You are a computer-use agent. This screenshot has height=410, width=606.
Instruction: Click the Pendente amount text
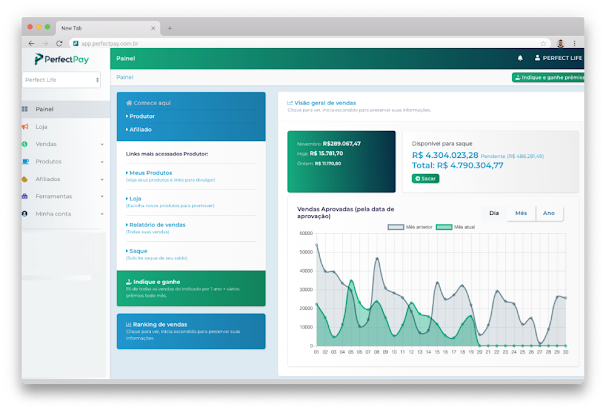coord(512,156)
